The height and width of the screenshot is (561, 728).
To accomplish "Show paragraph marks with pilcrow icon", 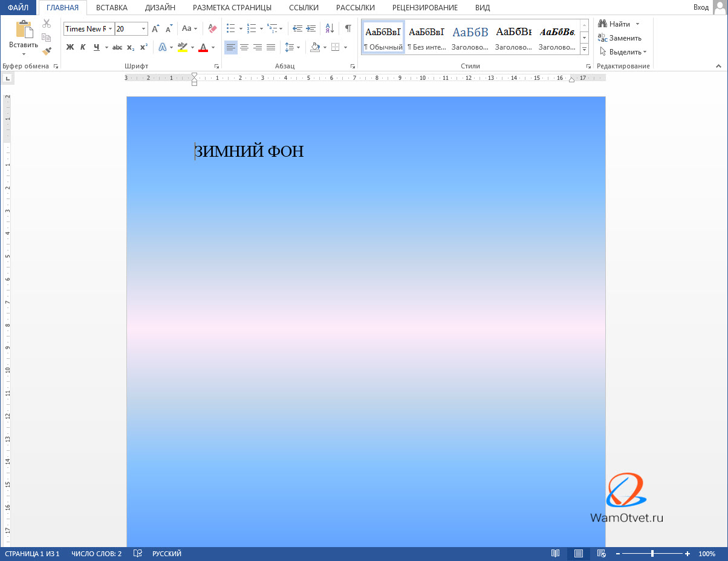I will point(348,28).
